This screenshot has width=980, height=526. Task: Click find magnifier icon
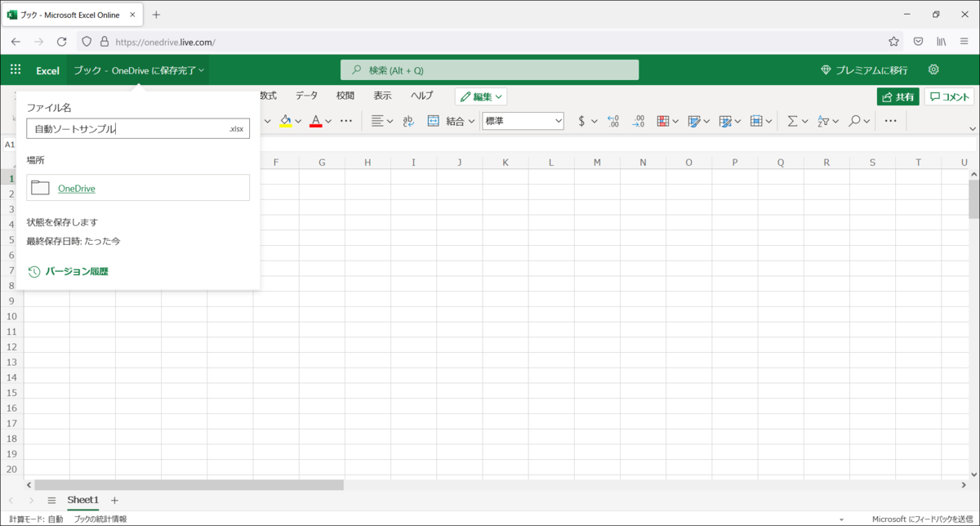coord(854,121)
